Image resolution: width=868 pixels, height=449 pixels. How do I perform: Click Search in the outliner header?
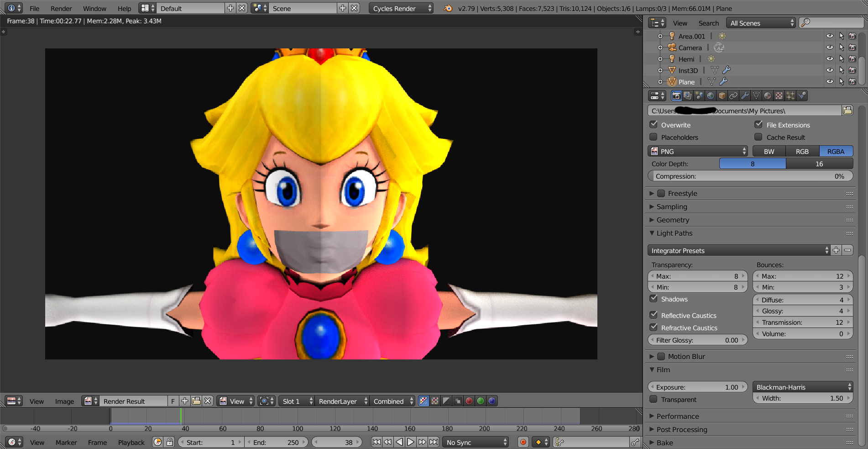[x=708, y=23]
